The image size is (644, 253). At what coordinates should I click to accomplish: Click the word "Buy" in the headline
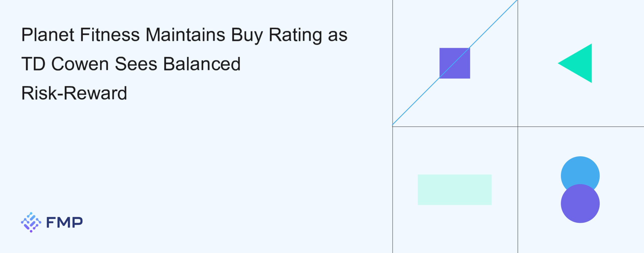(247, 35)
